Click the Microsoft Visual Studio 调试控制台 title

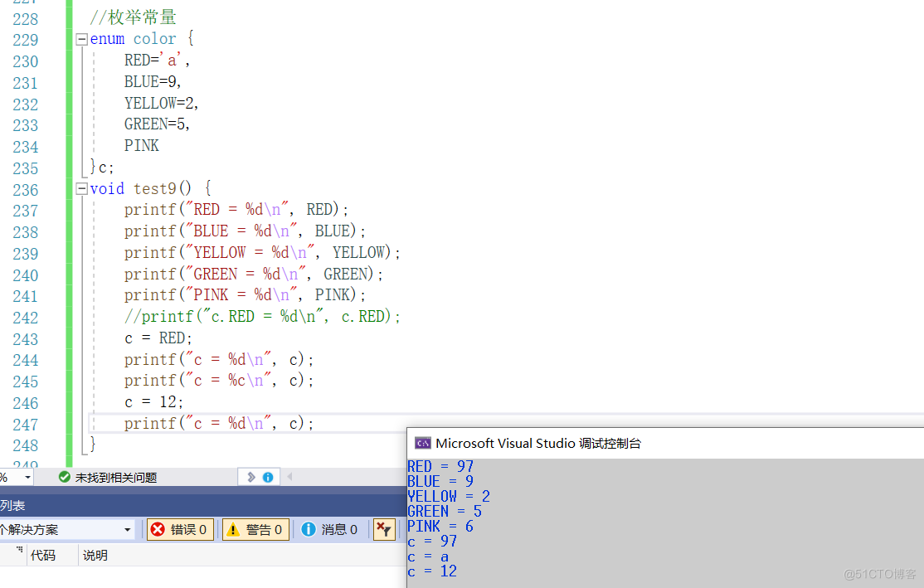tap(538, 443)
